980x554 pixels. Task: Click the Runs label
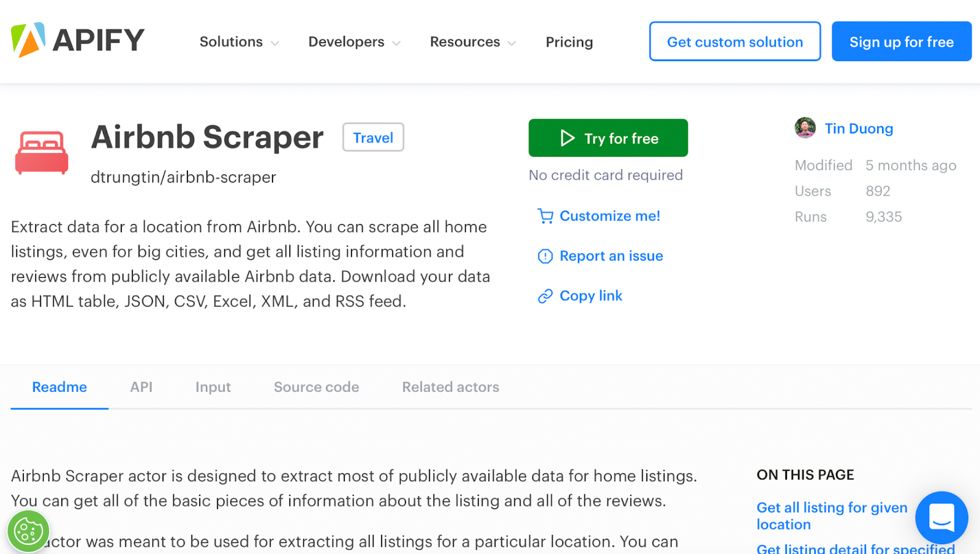point(810,217)
